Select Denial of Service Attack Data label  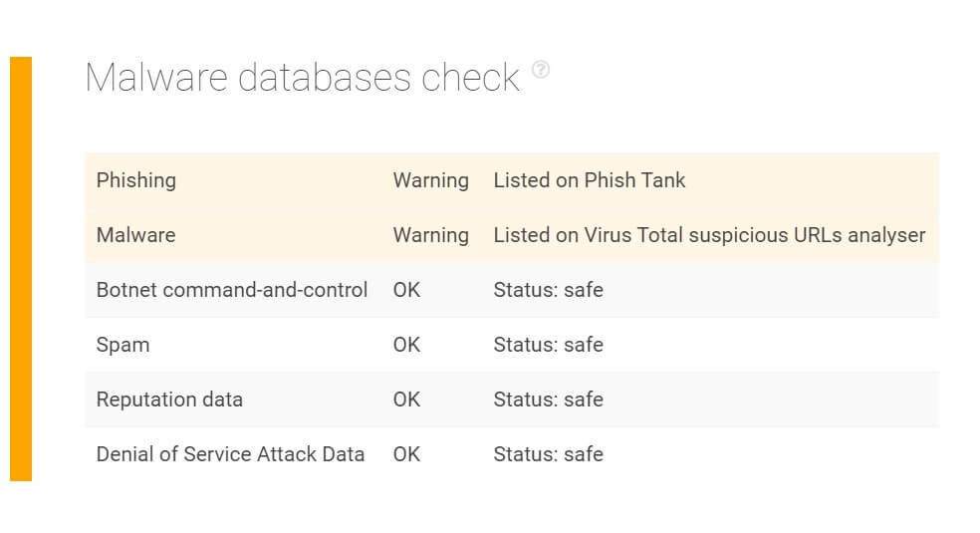(230, 454)
